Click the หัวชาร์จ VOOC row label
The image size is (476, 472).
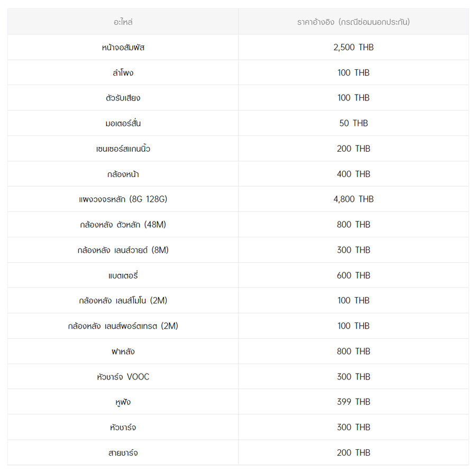[123, 377]
